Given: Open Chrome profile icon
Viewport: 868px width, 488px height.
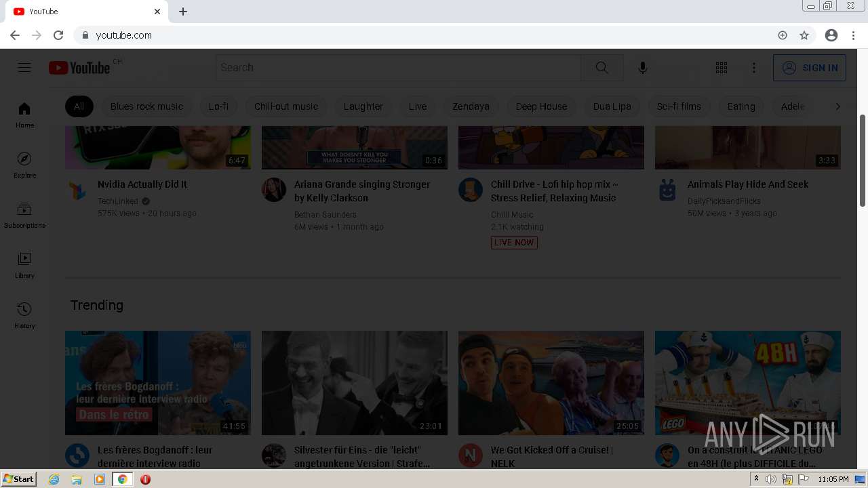Looking at the screenshot, I should coord(831,35).
